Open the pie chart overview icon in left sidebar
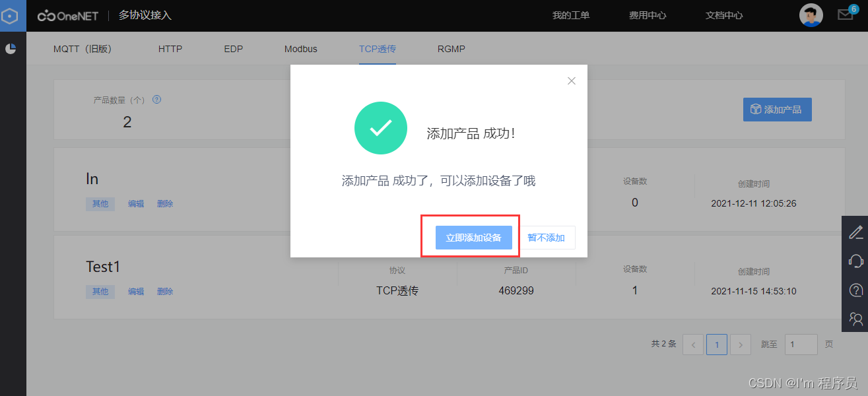Viewport: 868px width, 396px height. [11, 48]
